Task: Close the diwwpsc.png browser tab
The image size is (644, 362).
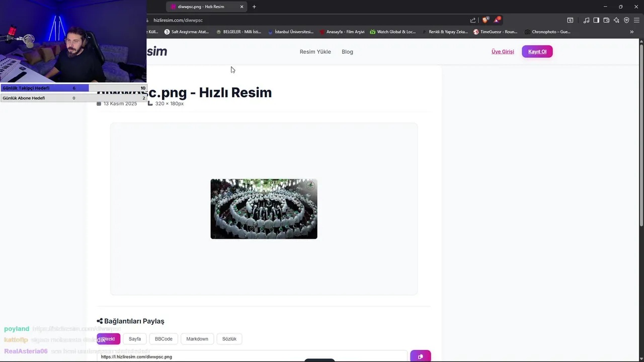Action: (242, 7)
